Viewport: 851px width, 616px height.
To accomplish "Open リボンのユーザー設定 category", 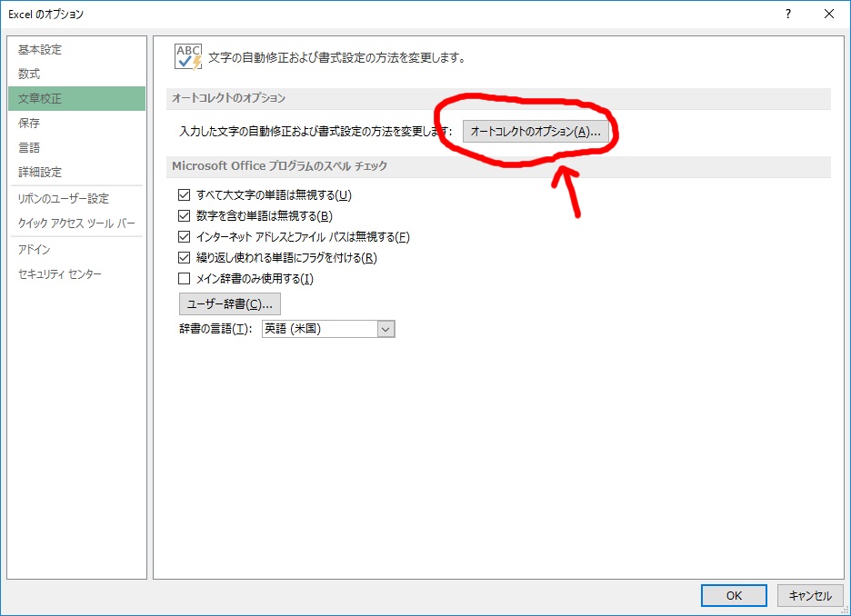I will click(x=76, y=198).
